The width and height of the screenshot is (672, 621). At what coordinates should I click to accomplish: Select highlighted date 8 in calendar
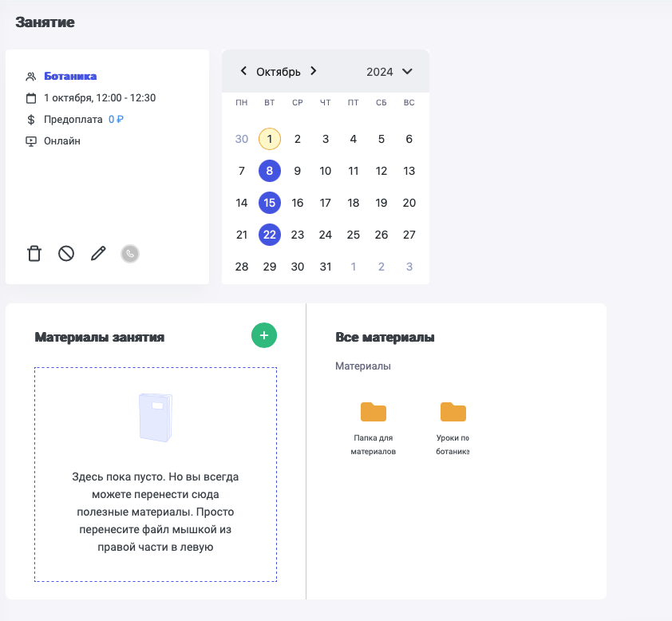[270, 171]
